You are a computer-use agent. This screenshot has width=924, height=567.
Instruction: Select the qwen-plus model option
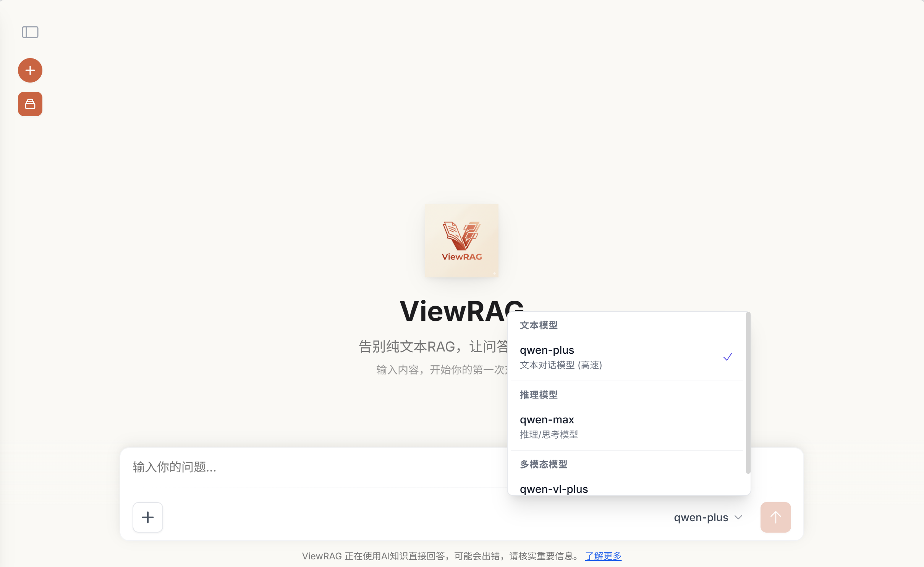click(x=626, y=357)
